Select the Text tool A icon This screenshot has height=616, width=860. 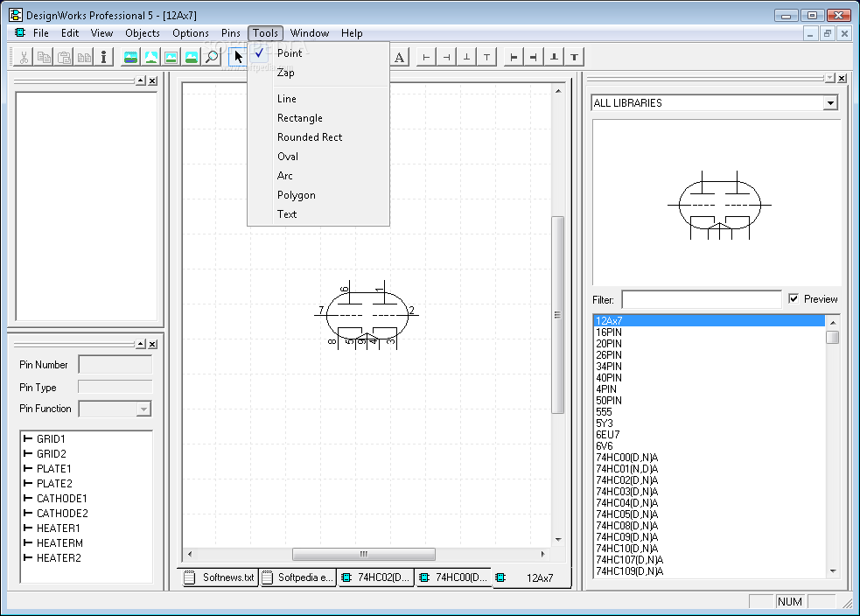click(399, 57)
